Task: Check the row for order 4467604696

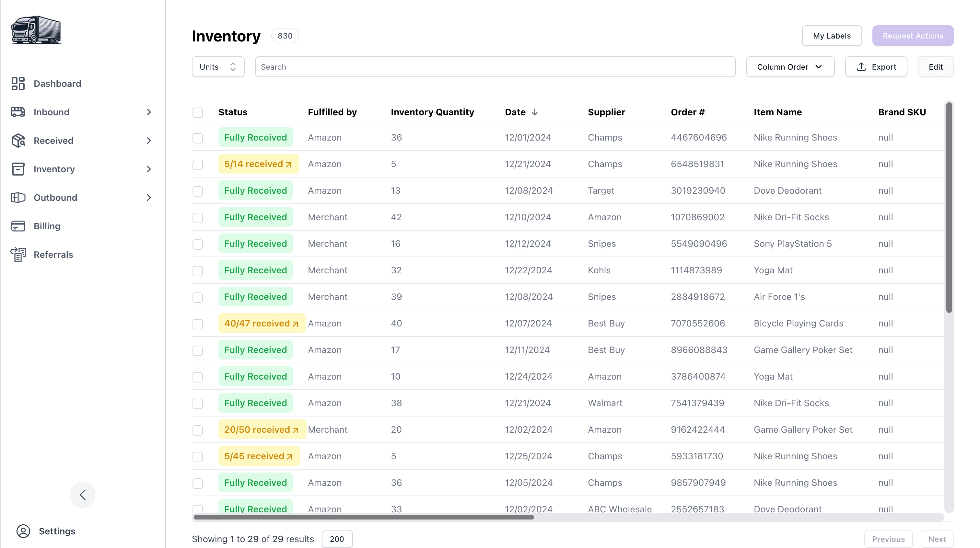Action: click(x=197, y=138)
